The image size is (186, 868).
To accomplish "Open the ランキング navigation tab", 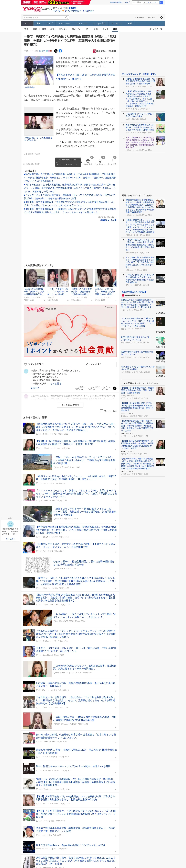I will (116, 23).
